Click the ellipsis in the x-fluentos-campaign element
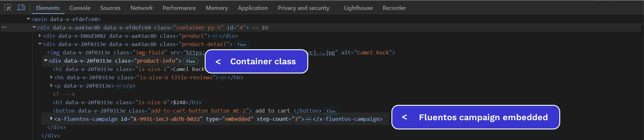The height and width of the screenshot is (140, 644). [308, 119]
